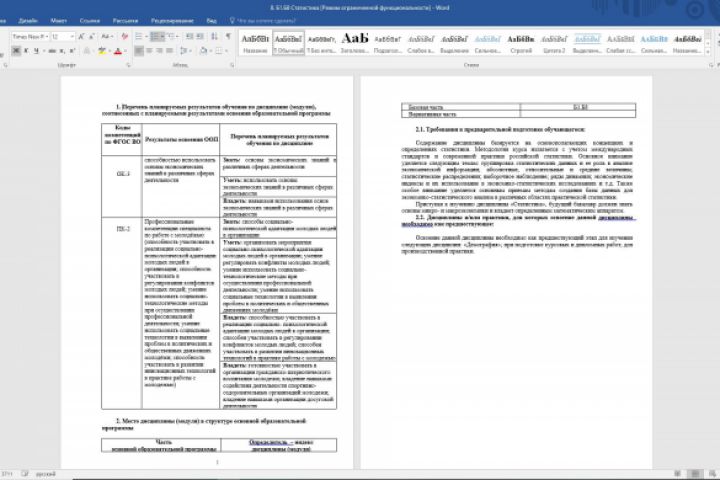Image resolution: width=720 pixels, height=480 pixels.
Task: Open the font name dropdown
Action: pyautogui.click(x=47, y=36)
